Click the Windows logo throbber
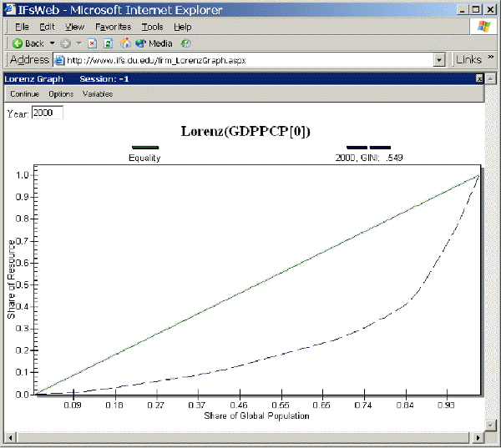Screen dimensions: 501x448 pyautogui.click(x=483, y=26)
